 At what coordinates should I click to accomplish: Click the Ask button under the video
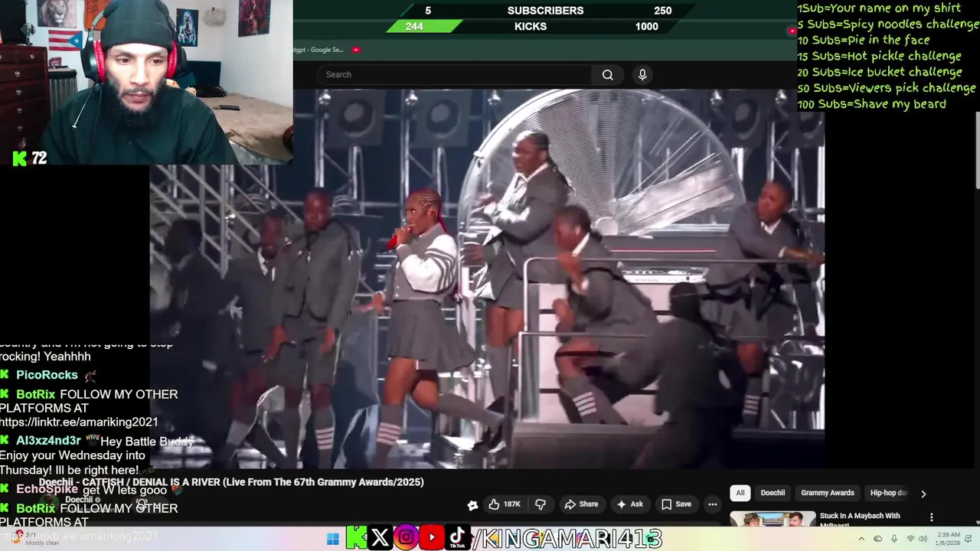tap(629, 504)
